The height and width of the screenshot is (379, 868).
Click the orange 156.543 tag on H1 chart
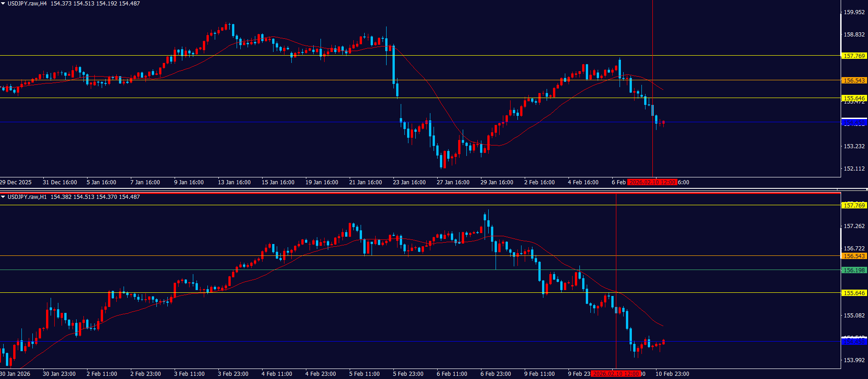[853, 256]
